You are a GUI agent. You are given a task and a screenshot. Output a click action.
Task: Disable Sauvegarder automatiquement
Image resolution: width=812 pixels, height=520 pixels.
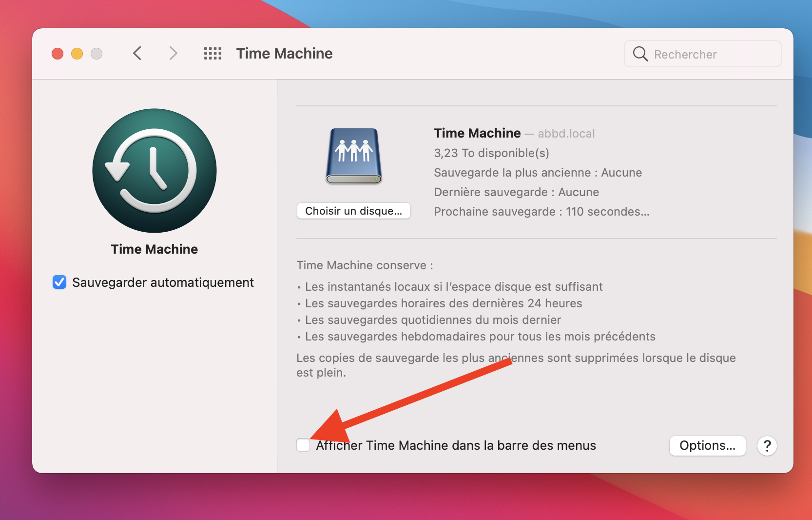59,282
